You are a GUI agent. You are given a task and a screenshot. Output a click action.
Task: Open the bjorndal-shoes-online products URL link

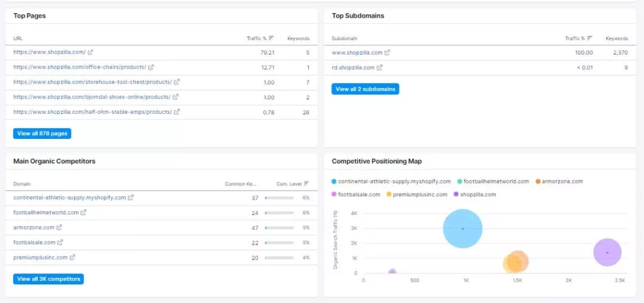[x=92, y=97]
